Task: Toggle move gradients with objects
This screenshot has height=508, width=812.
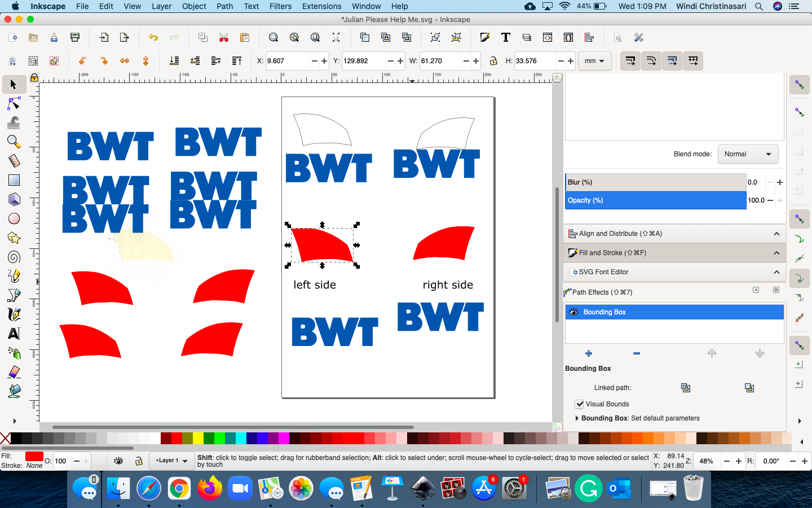Action: pyautogui.click(x=672, y=61)
